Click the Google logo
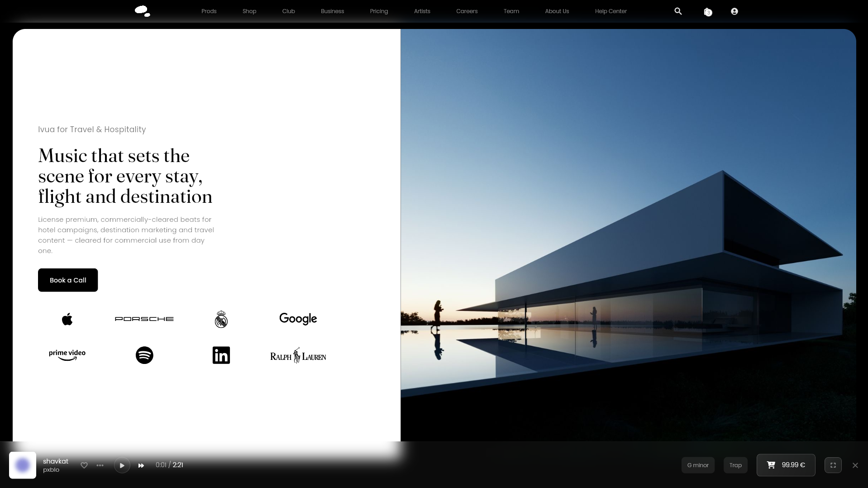 pos(298,319)
